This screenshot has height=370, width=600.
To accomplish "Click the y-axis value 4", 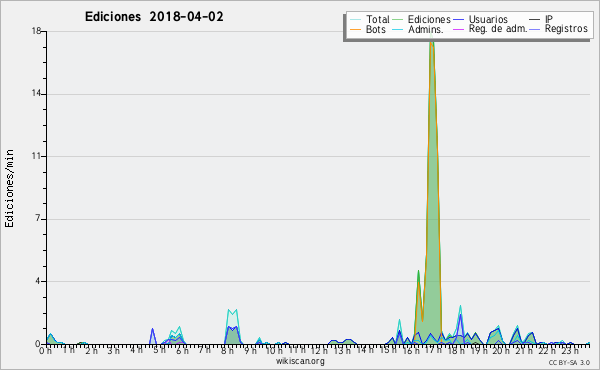I will pos(38,281).
